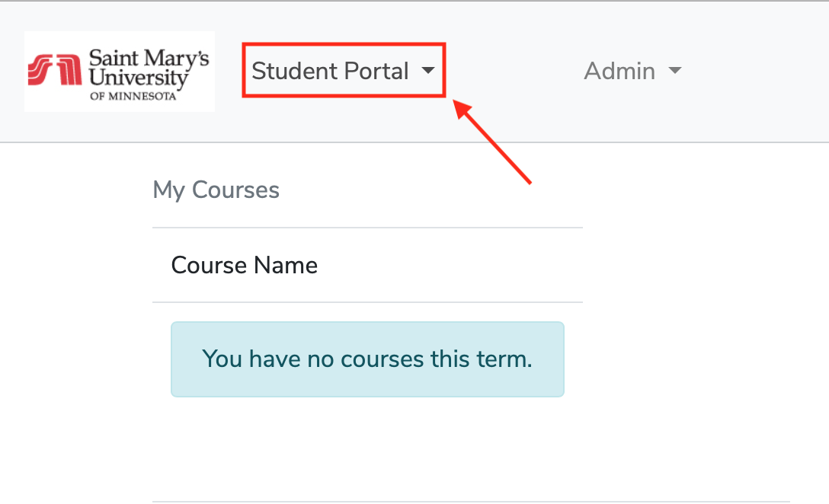
Task: Click the red SM emblem in logo
Action: pyautogui.click(x=55, y=69)
